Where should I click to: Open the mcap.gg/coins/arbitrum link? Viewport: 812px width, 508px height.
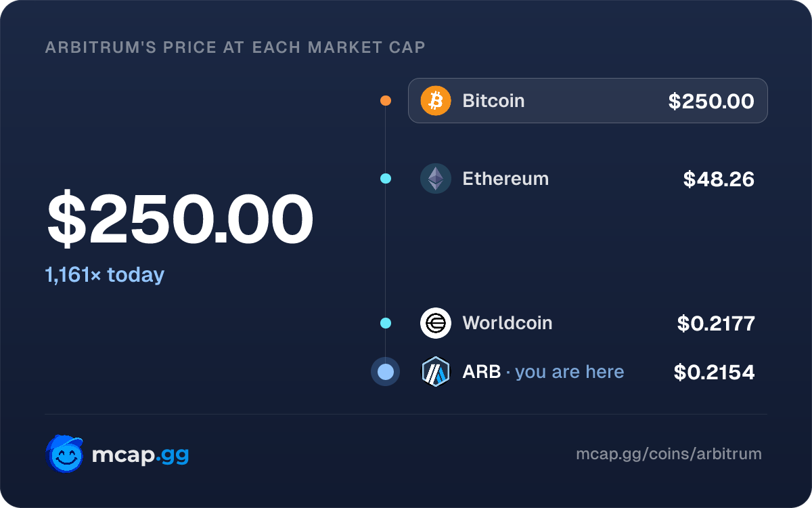click(669, 454)
